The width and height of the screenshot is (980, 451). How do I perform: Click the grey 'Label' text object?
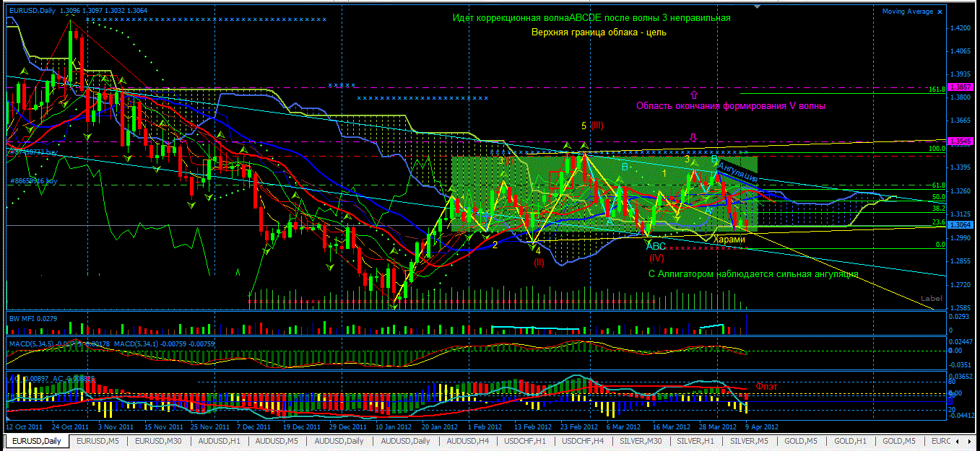(x=932, y=299)
